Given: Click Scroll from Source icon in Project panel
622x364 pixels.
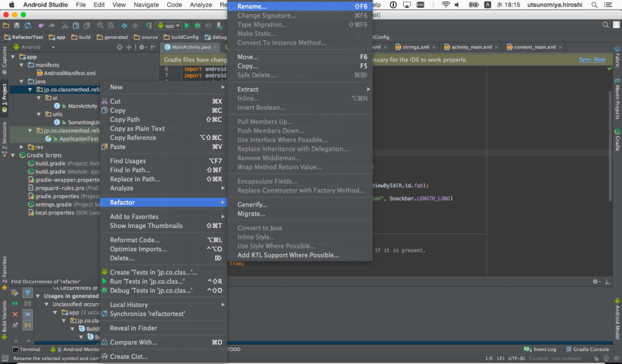Looking at the screenshot, I should 119,47.
